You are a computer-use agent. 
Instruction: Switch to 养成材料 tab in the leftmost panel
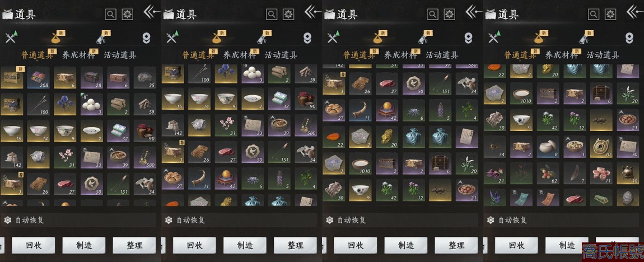(x=78, y=55)
